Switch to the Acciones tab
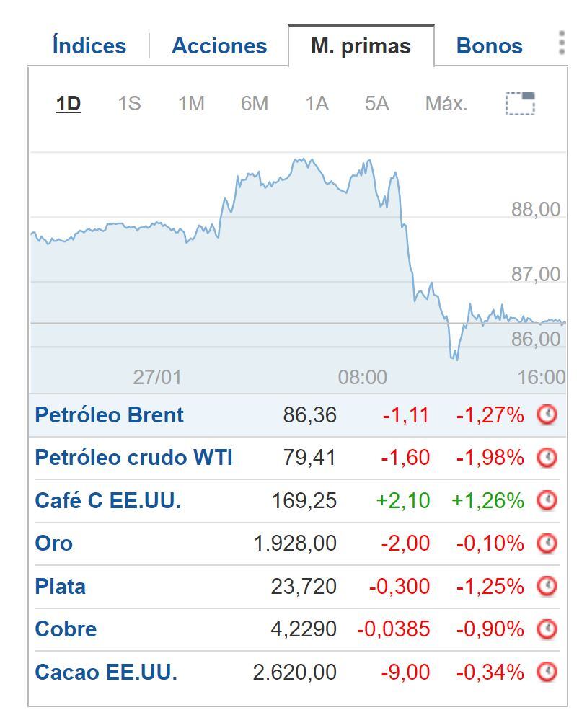 click(219, 45)
